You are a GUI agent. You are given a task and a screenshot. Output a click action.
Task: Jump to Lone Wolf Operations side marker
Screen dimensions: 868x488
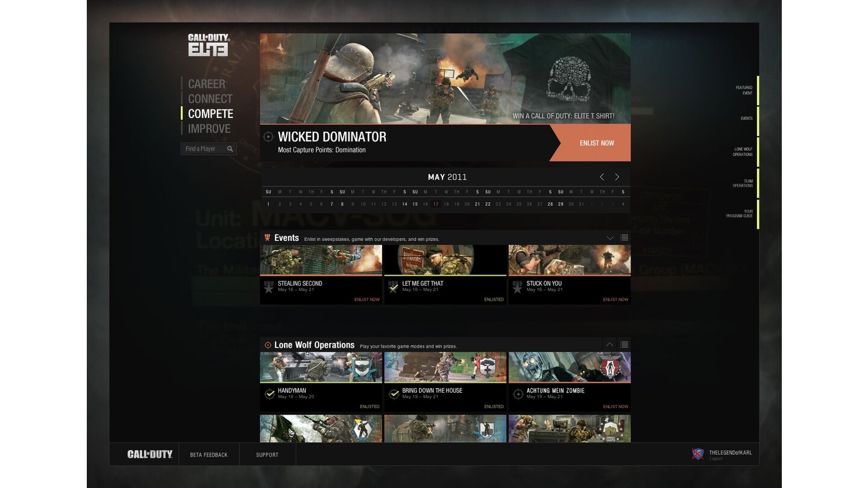click(x=743, y=152)
